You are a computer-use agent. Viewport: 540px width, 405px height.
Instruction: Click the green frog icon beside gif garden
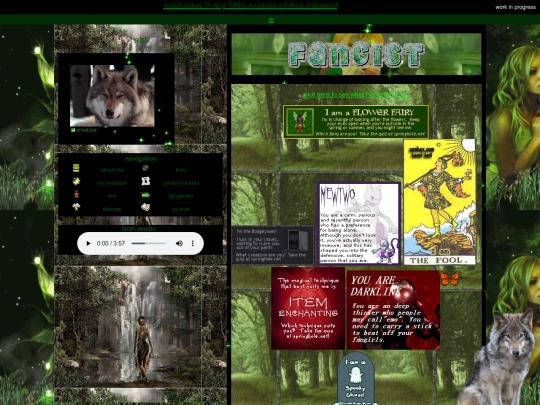(145, 195)
